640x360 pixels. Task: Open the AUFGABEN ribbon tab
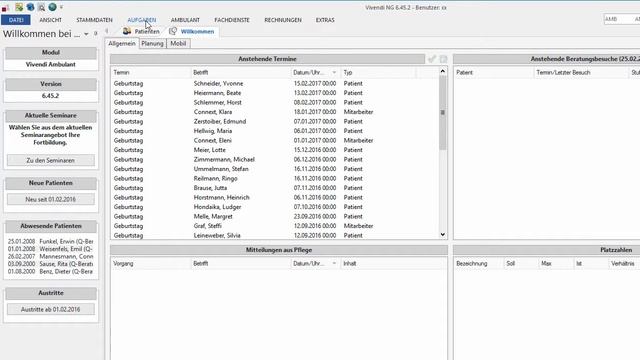[142, 20]
